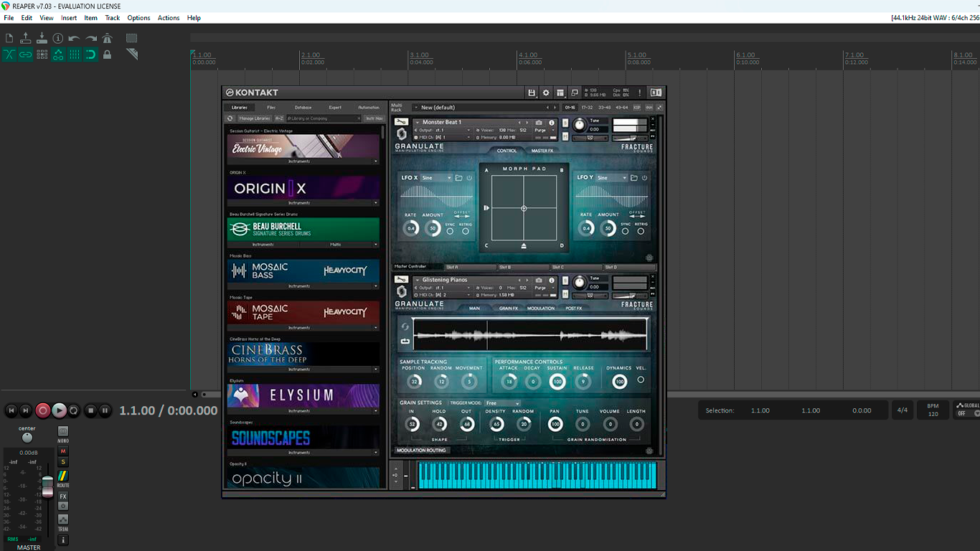The image size is (980, 551).
Task: Click Manage Libraries button
Action: coord(255,118)
